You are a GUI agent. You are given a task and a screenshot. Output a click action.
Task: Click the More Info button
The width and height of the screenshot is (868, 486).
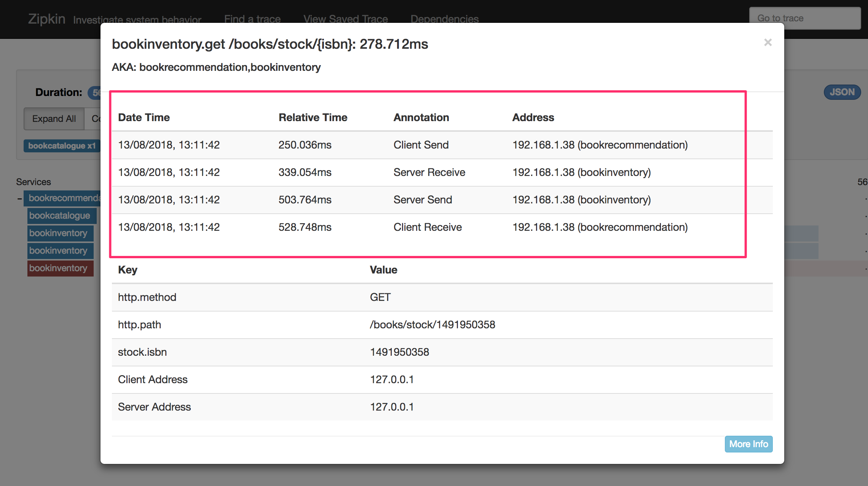pyautogui.click(x=748, y=444)
